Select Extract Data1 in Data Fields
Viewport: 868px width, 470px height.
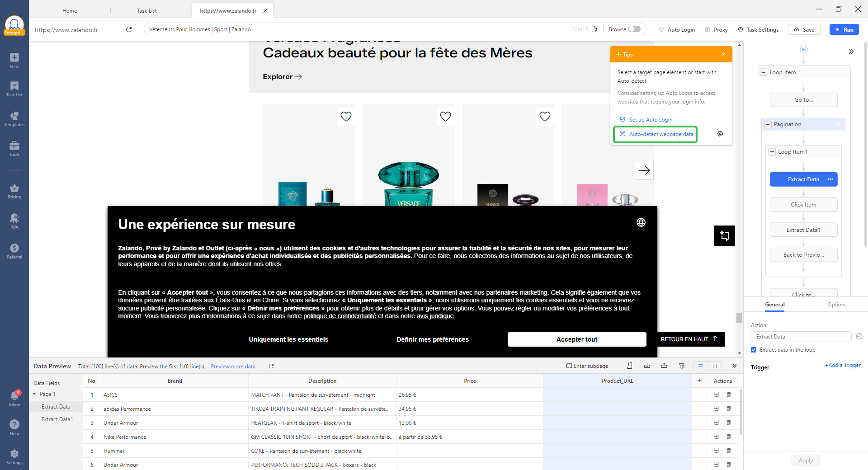(x=57, y=419)
